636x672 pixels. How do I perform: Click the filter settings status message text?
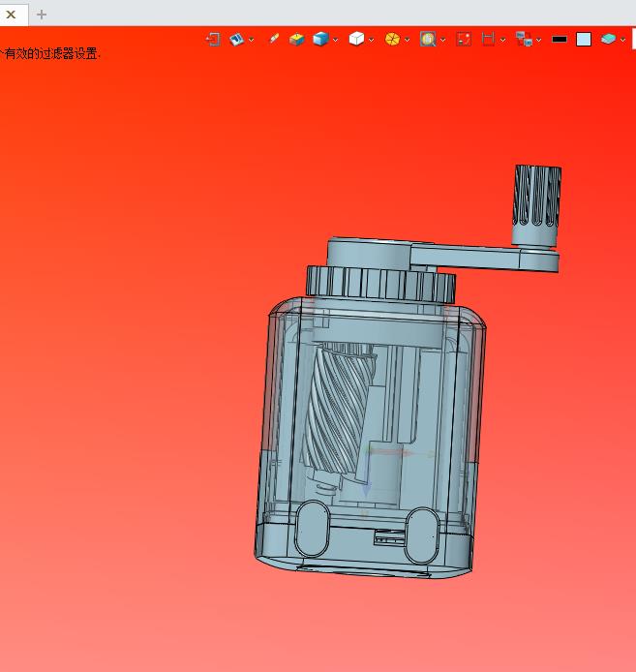(x=50, y=53)
